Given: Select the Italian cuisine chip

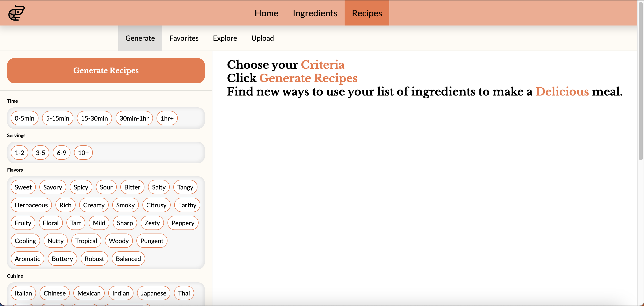Looking at the screenshot, I should tap(23, 293).
